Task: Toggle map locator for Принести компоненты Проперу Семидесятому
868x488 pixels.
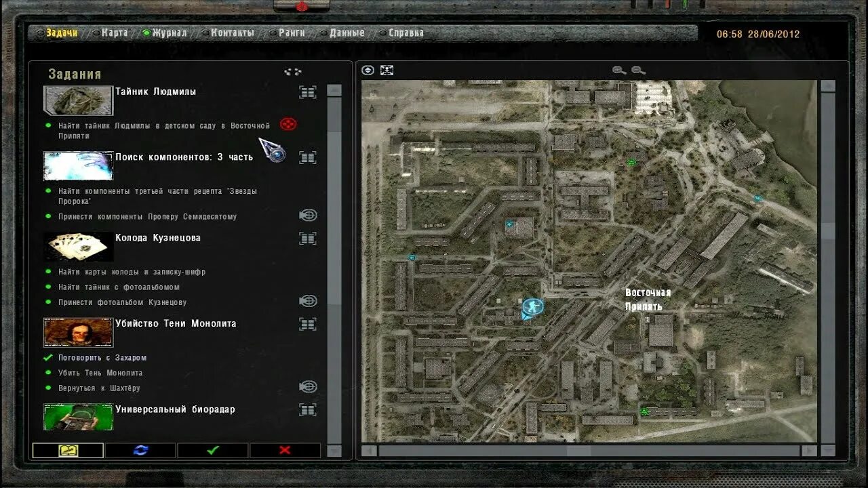Action: (x=309, y=216)
